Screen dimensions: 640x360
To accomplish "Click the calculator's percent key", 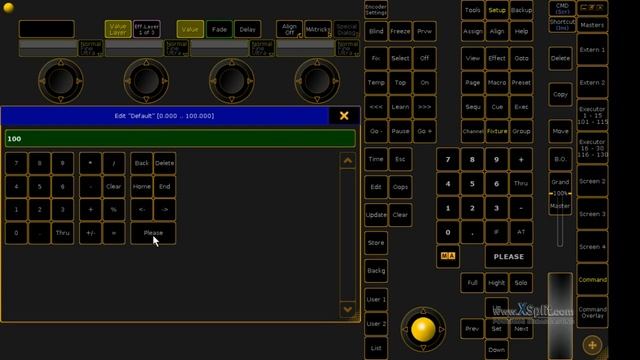I will pos(113,209).
